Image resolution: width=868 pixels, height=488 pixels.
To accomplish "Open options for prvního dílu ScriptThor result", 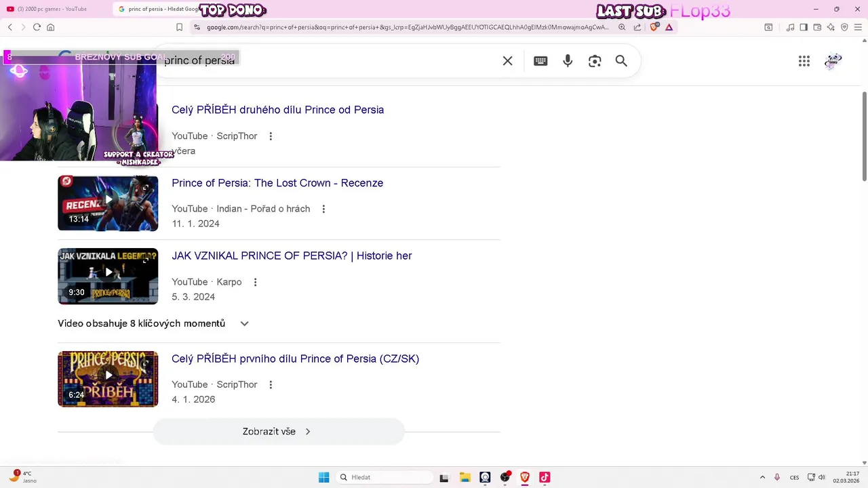I will click(271, 384).
